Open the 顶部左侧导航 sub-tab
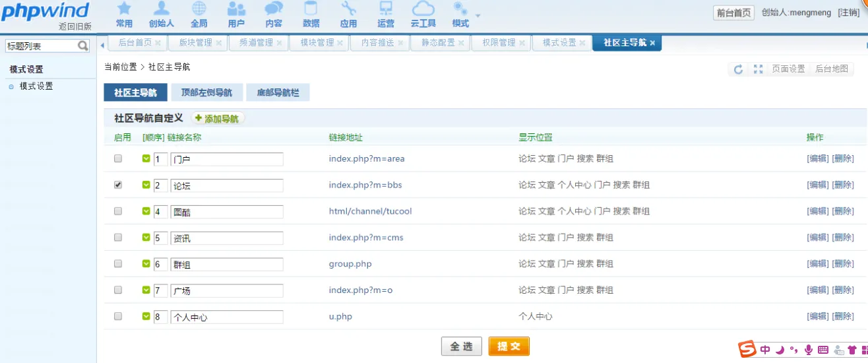 206,92
